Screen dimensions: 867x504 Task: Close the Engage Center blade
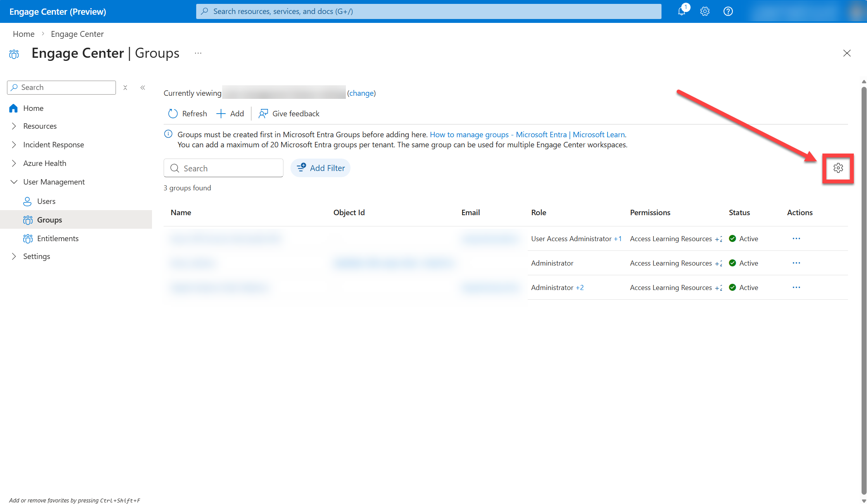[847, 53]
